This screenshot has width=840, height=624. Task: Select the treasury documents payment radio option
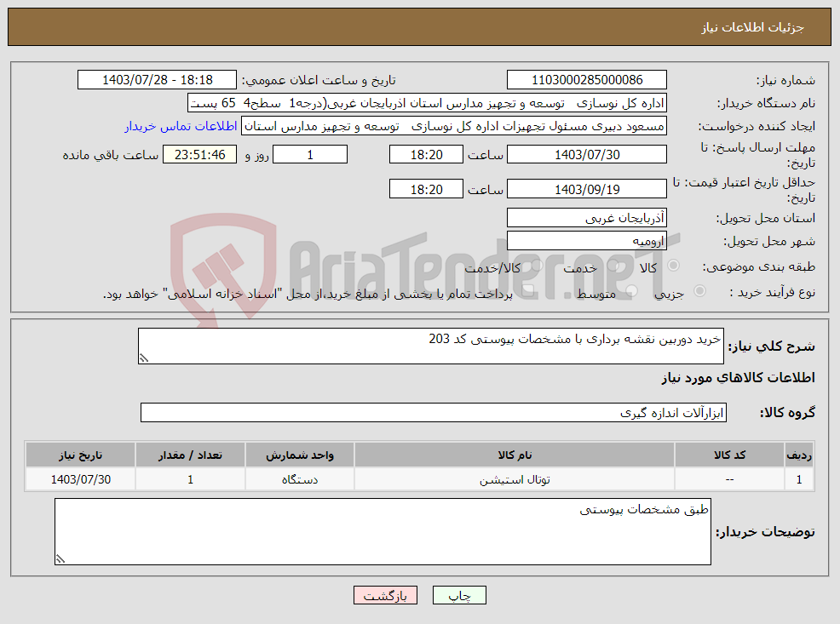pos(529,291)
